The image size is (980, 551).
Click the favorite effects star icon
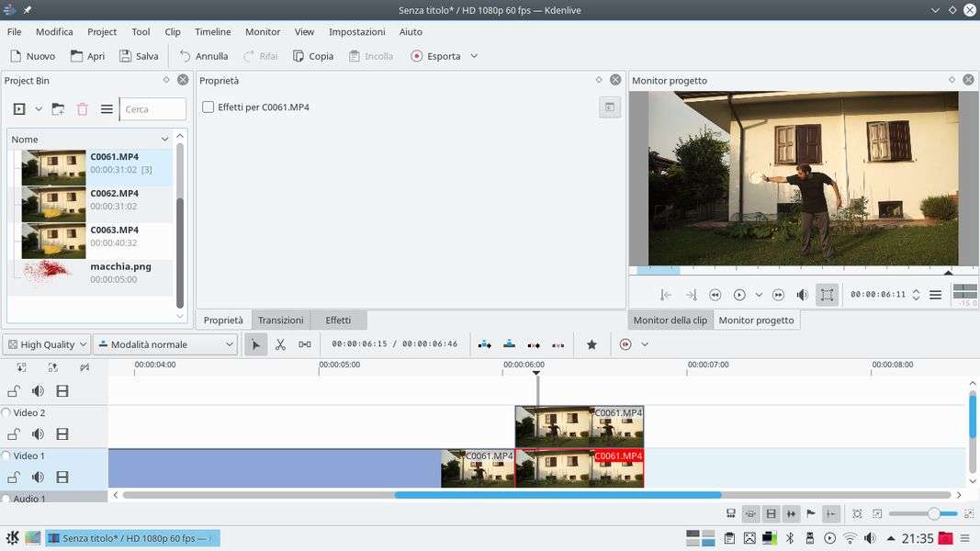[591, 344]
